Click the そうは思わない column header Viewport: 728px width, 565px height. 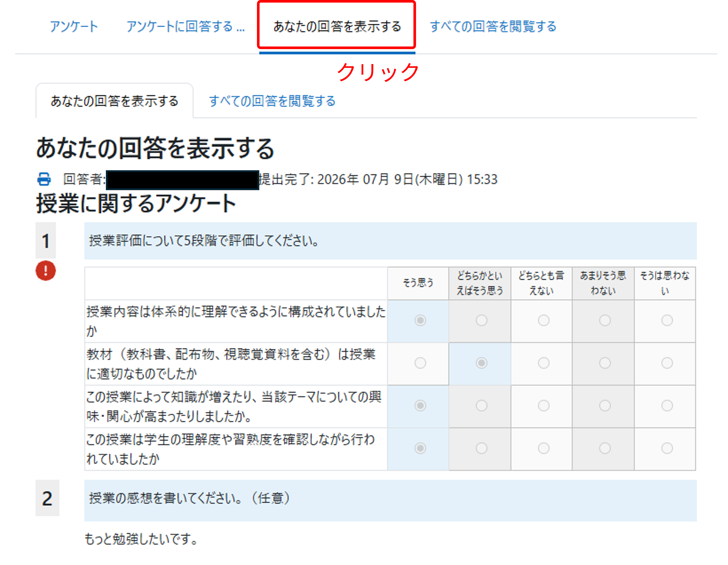point(665,283)
